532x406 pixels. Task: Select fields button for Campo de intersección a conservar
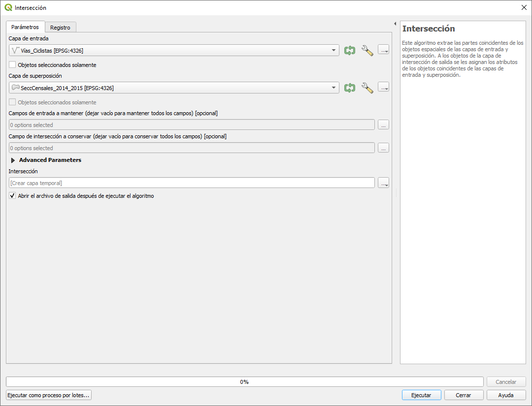383,148
